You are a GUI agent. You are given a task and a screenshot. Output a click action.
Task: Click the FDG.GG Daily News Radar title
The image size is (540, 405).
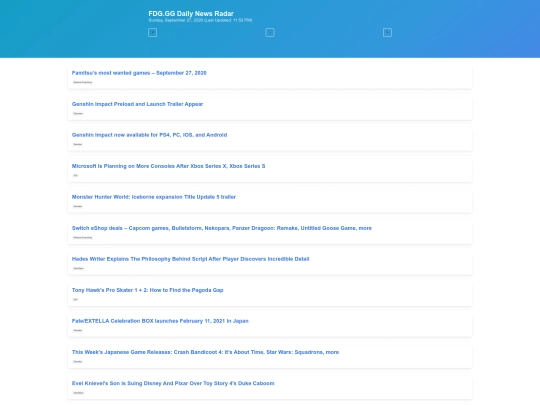pos(191,13)
